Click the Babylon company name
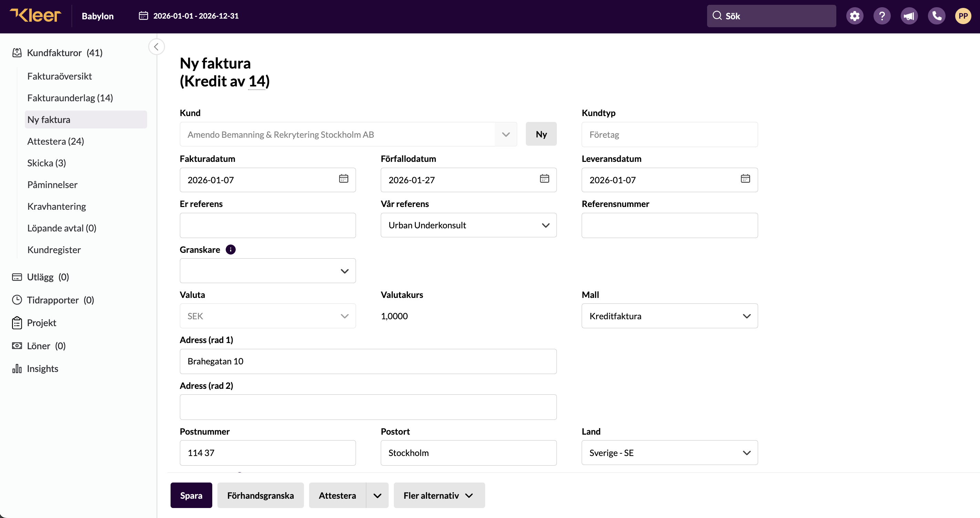Image resolution: width=980 pixels, height=518 pixels. click(x=98, y=16)
